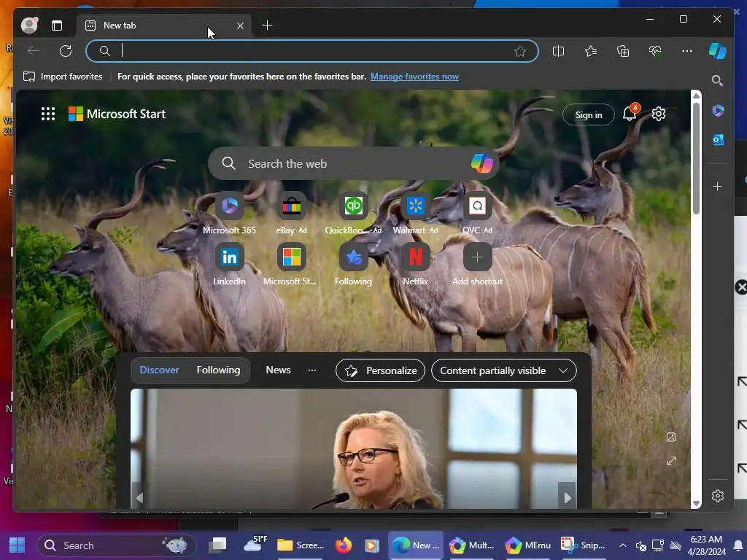
Task: Switch to the Following feed tab
Action: click(218, 370)
